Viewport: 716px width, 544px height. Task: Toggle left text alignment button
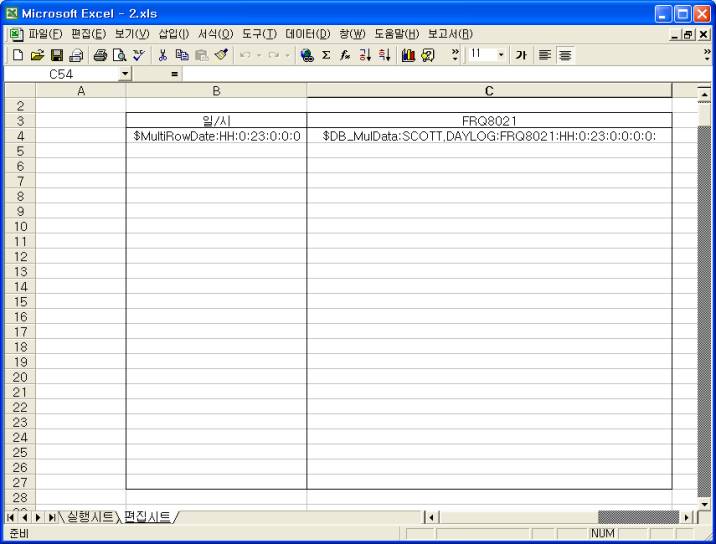coord(546,54)
